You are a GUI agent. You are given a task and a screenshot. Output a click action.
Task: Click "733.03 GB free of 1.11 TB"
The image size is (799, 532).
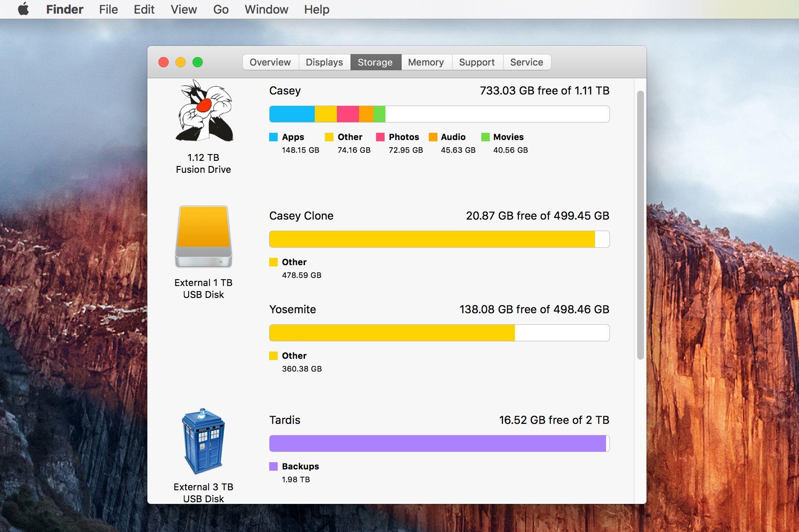click(545, 91)
